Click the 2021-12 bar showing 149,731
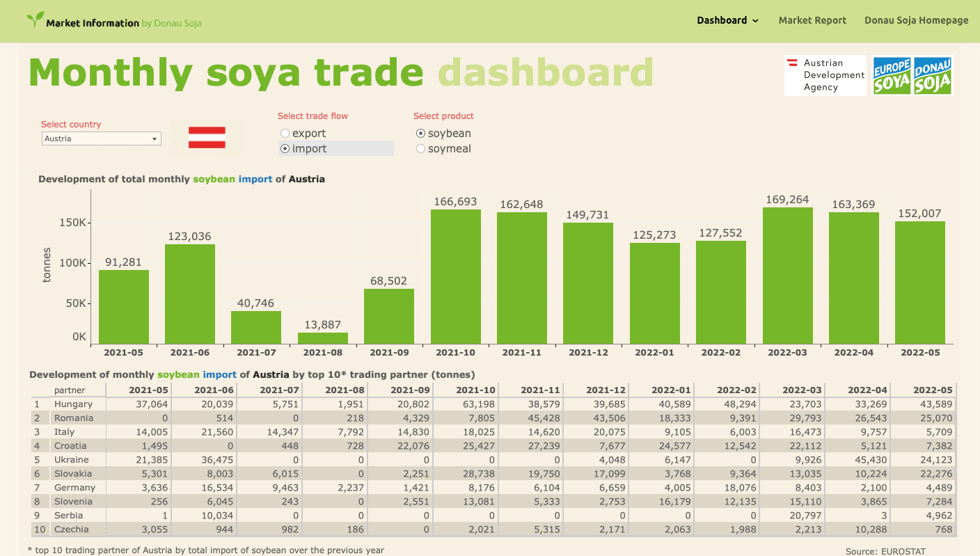980x556 pixels. (588, 283)
